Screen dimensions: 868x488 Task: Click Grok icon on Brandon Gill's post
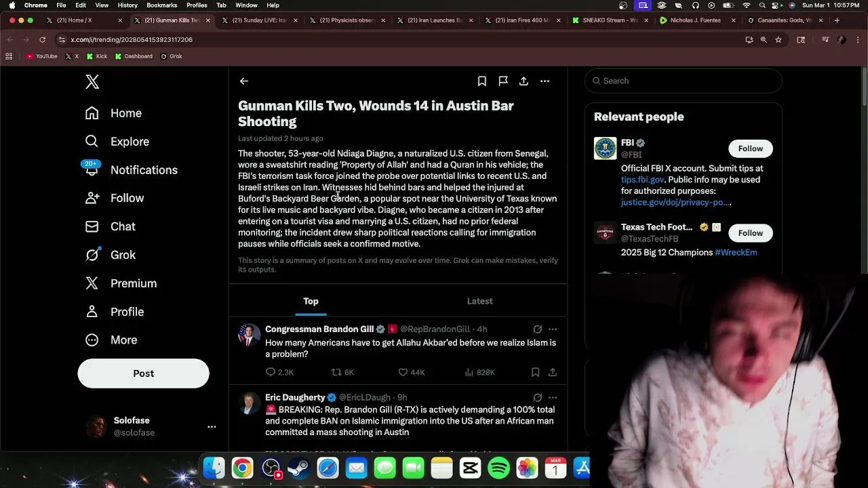coord(537,329)
